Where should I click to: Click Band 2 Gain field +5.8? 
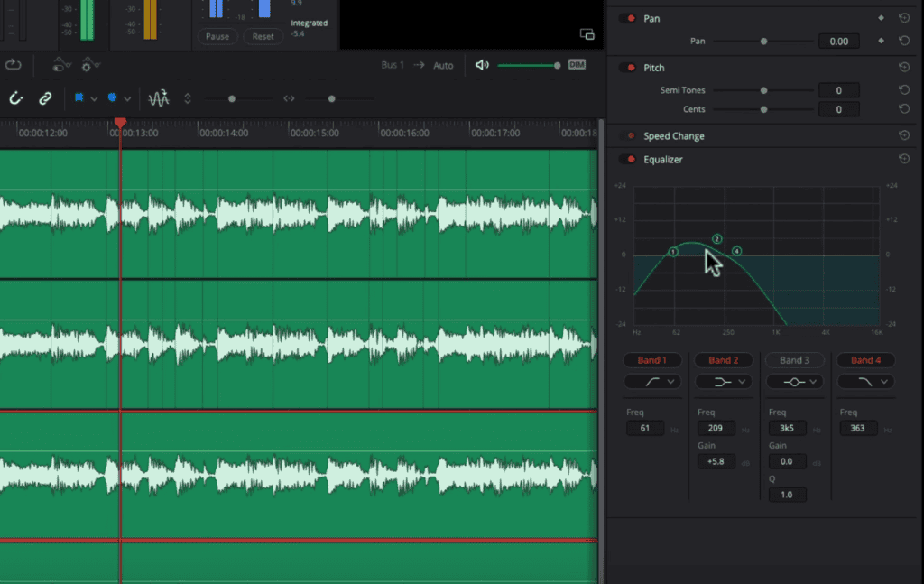coord(716,461)
